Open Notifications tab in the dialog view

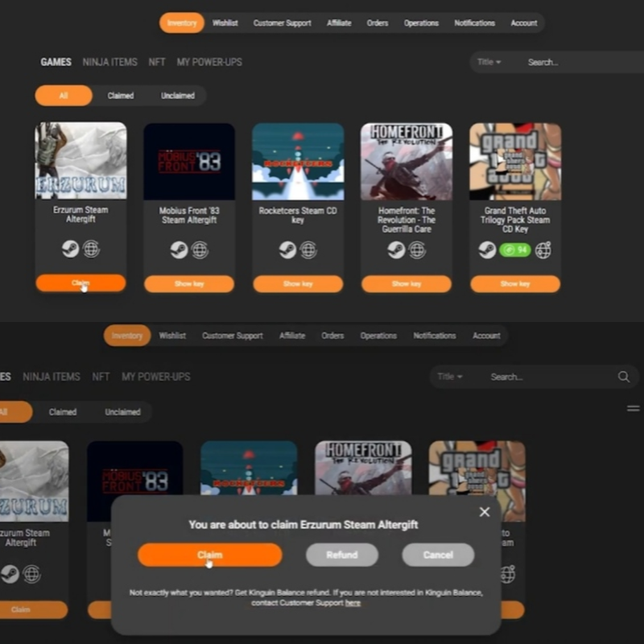tap(435, 336)
